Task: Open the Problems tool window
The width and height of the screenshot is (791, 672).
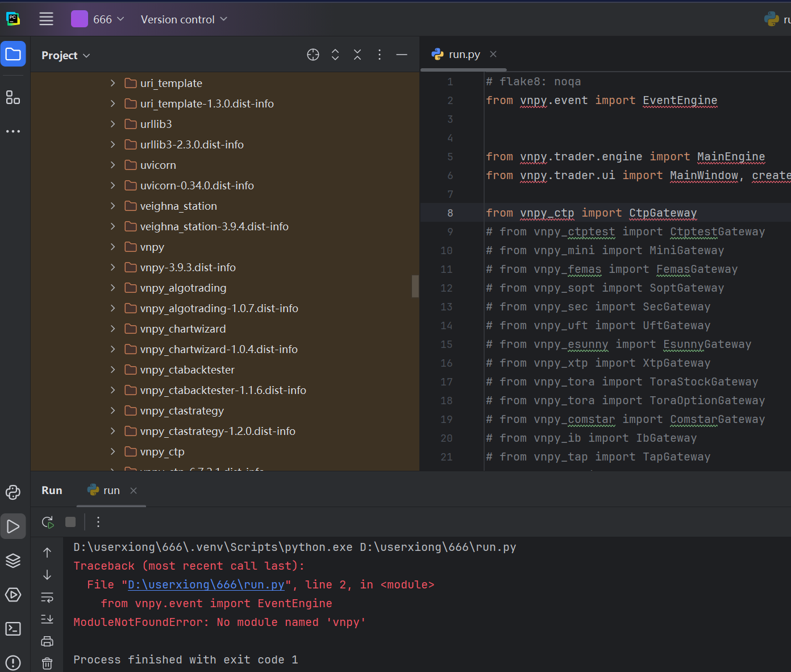Action: point(13,663)
